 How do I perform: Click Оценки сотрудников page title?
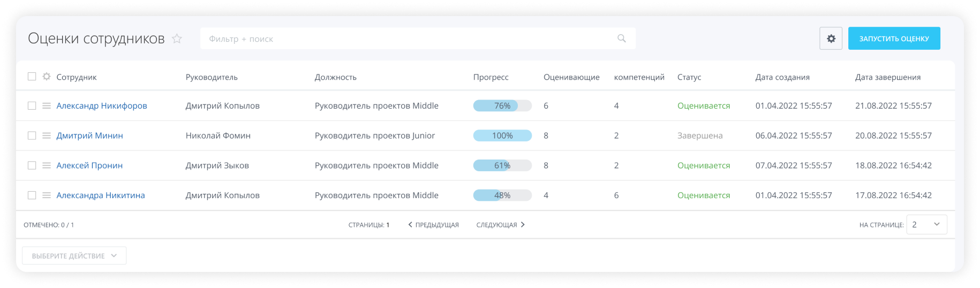pyautogui.click(x=96, y=39)
